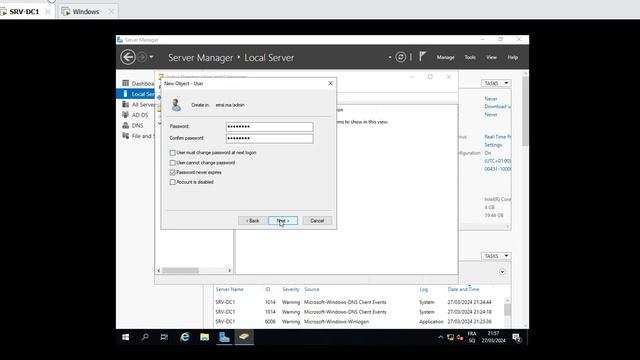640x360 pixels.
Task: Open the Action Center notification icon
Action: point(516,338)
